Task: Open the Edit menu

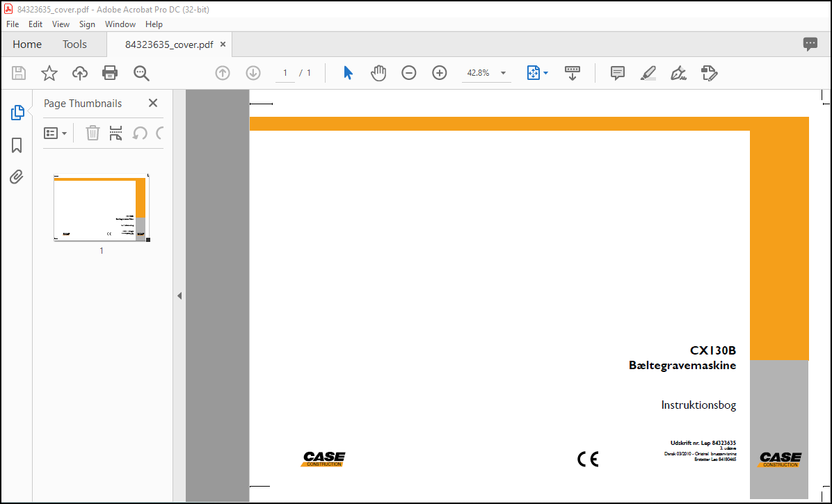Action: [35, 24]
